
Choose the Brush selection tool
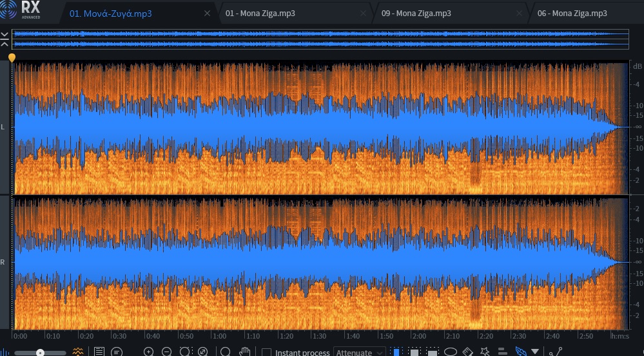(x=469, y=352)
